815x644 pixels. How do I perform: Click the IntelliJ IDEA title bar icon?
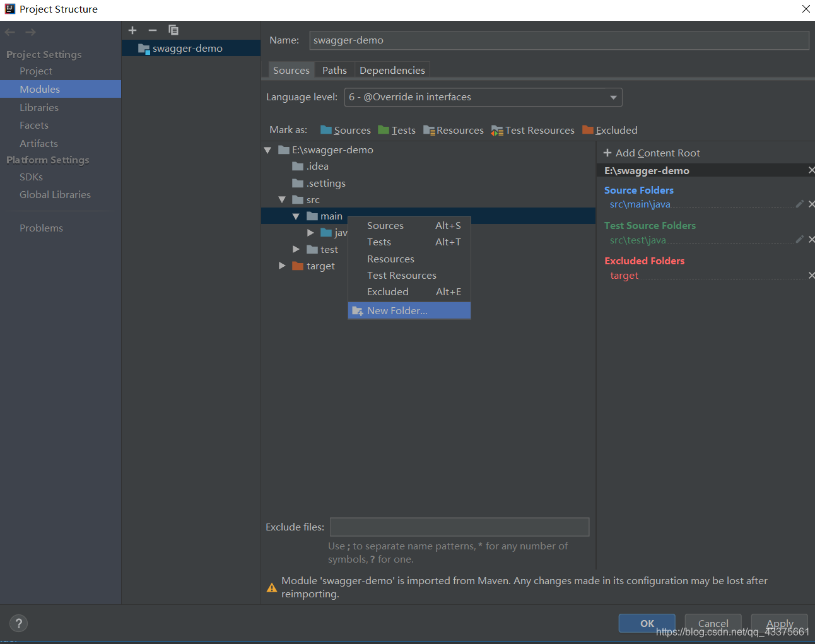tap(10, 9)
